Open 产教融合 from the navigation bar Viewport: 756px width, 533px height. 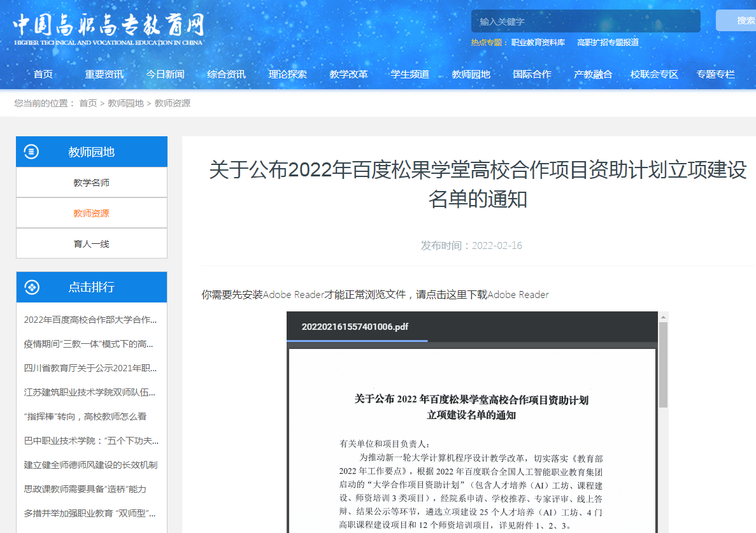[593, 75]
